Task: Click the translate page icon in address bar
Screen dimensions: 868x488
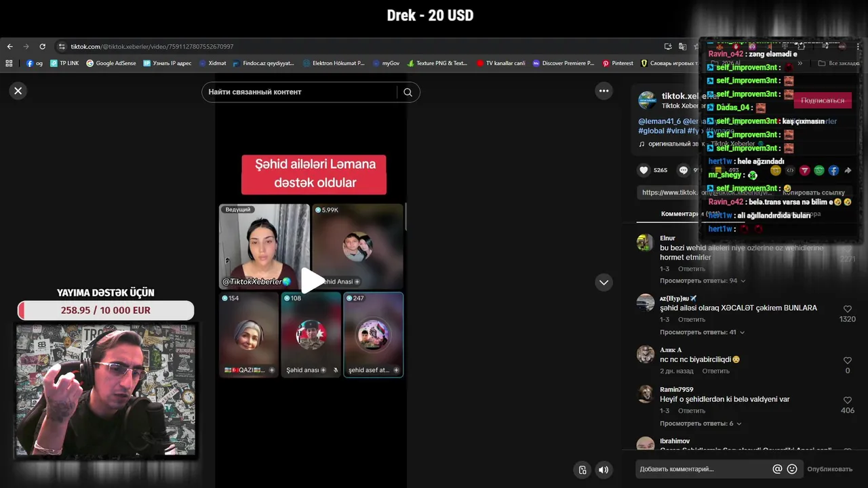Action: tap(682, 47)
